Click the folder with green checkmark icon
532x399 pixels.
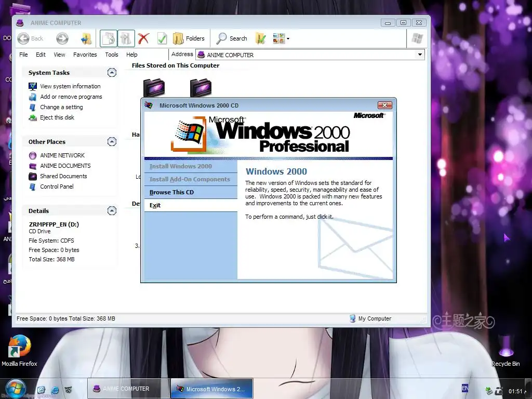pos(261,38)
